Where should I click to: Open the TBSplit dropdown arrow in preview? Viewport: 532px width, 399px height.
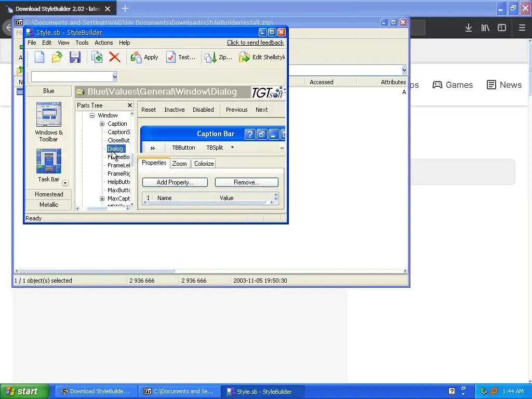coord(232,148)
